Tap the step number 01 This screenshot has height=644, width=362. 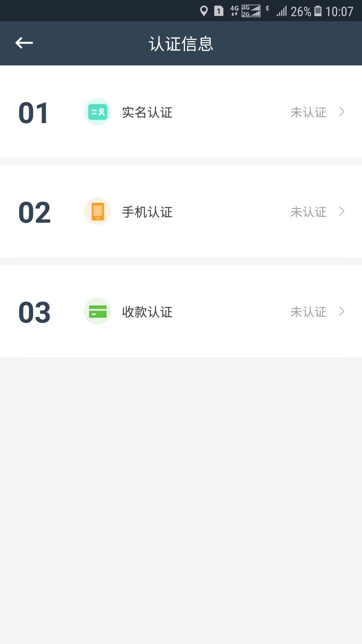coord(34,113)
